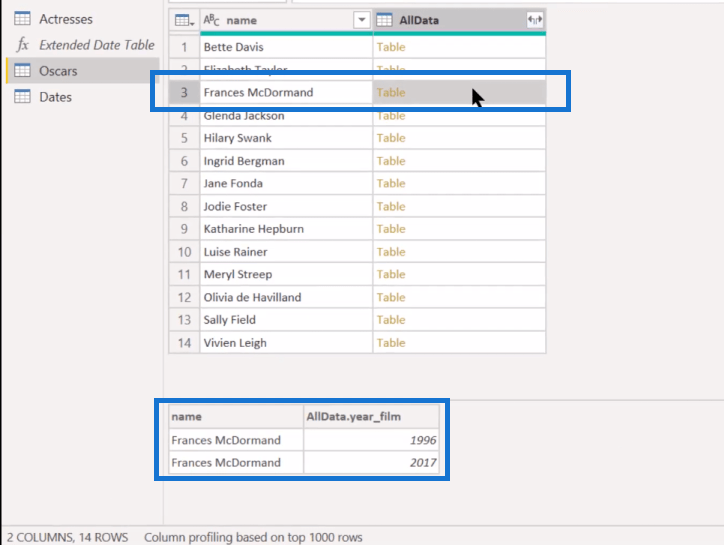Click the Meryl Streep cell

(x=286, y=274)
